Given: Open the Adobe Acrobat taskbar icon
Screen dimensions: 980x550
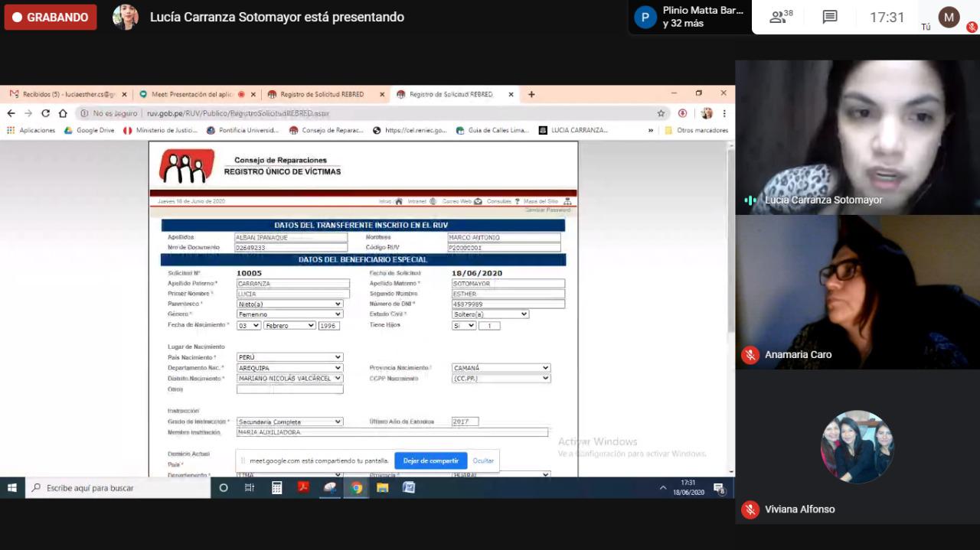Looking at the screenshot, I should (303, 487).
